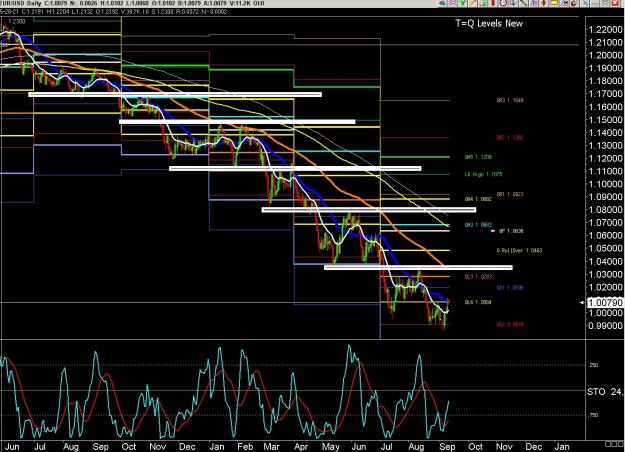Click the red swirl toolbar icon
The height and width of the screenshot is (452, 625).
574,3
